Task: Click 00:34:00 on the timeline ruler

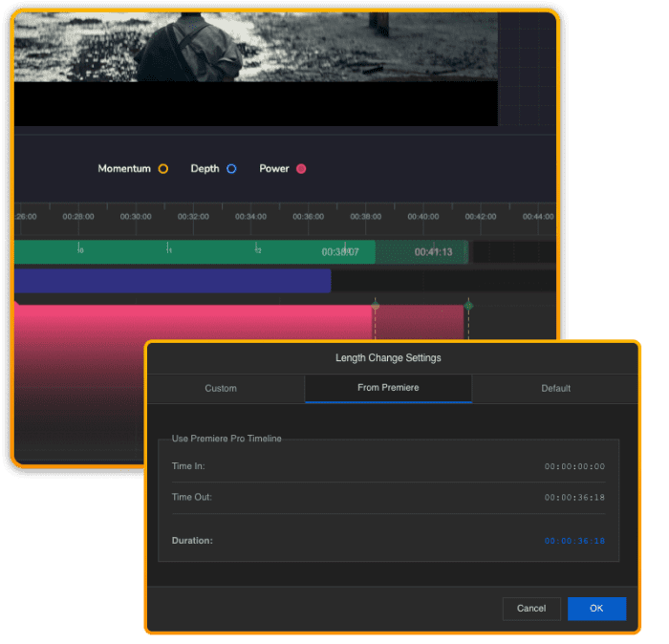Action: 250,217
